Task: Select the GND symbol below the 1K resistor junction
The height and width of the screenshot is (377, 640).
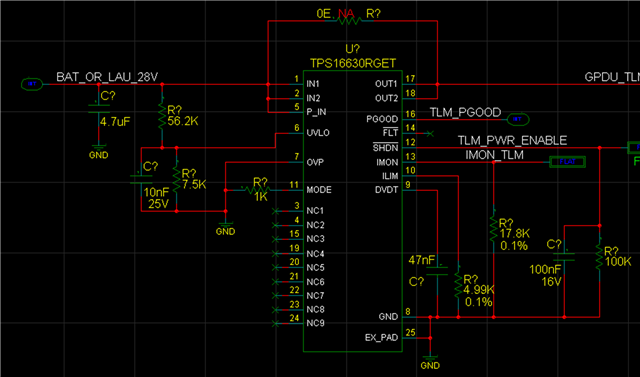Action: (x=225, y=228)
